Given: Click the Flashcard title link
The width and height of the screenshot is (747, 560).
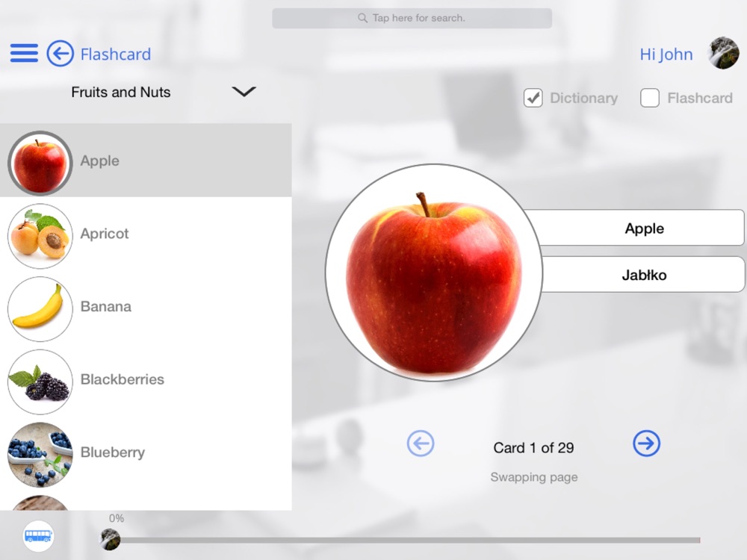Looking at the screenshot, I should coord(116,54).
